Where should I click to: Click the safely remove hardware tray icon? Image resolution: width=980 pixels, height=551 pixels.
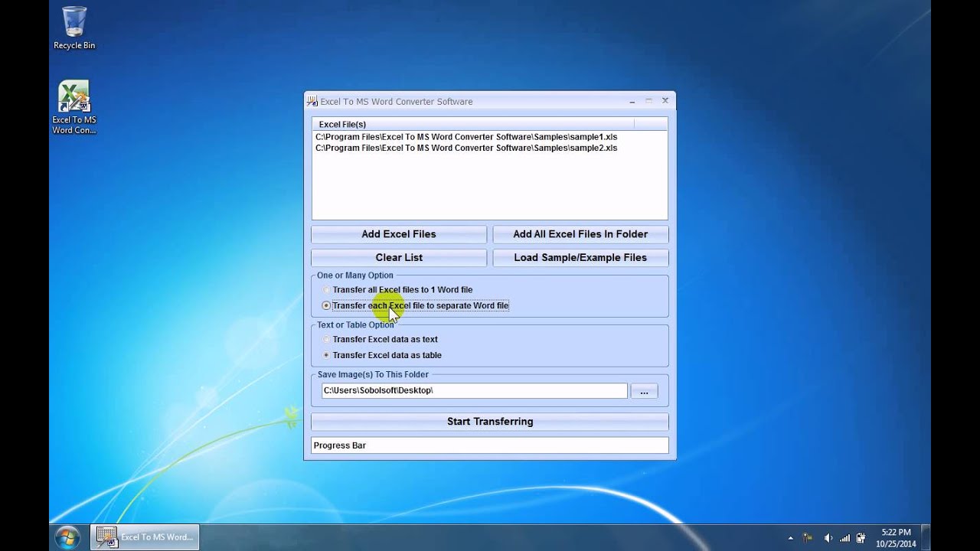(x=861, y=537)
